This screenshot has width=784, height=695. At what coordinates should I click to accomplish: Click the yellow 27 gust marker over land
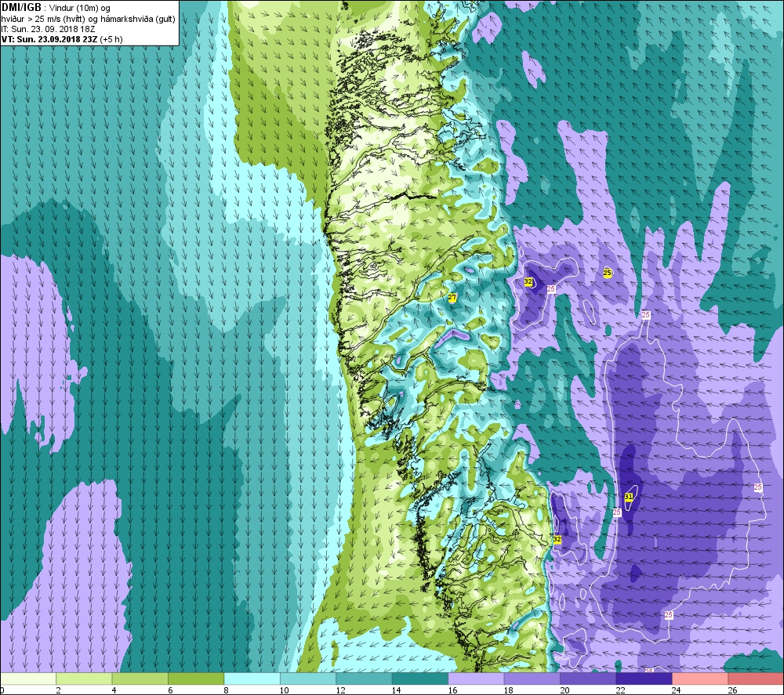click(x=452, y=297)
